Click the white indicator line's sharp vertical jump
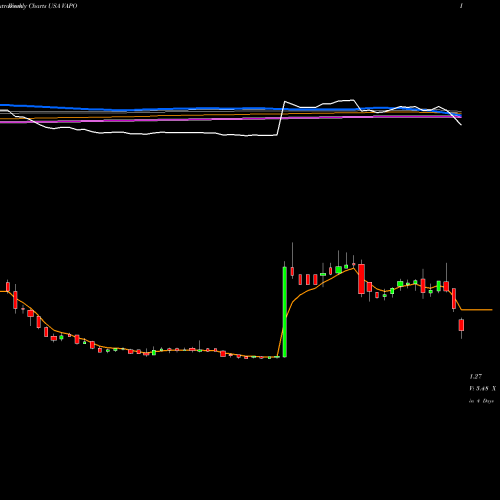Screen dimensions: 500x500 click(281, 118)
